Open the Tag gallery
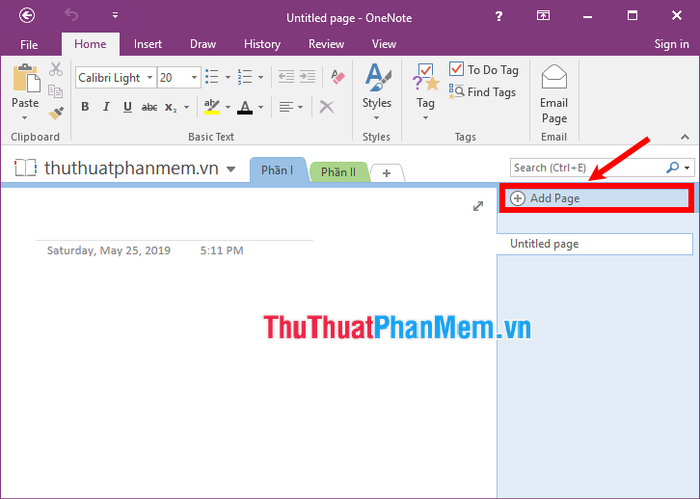Screen dimensions: 700x499 [425, 91]
